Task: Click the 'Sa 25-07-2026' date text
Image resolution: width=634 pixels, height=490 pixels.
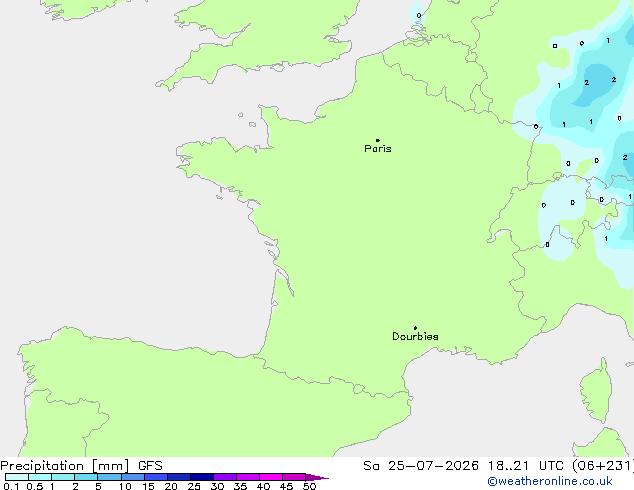Action: tap(421, 466)
